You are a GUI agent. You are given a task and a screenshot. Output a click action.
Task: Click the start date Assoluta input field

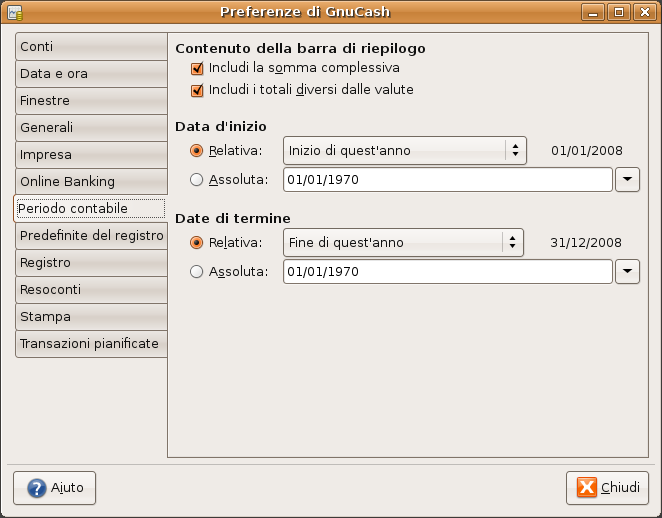pos(448,179)
